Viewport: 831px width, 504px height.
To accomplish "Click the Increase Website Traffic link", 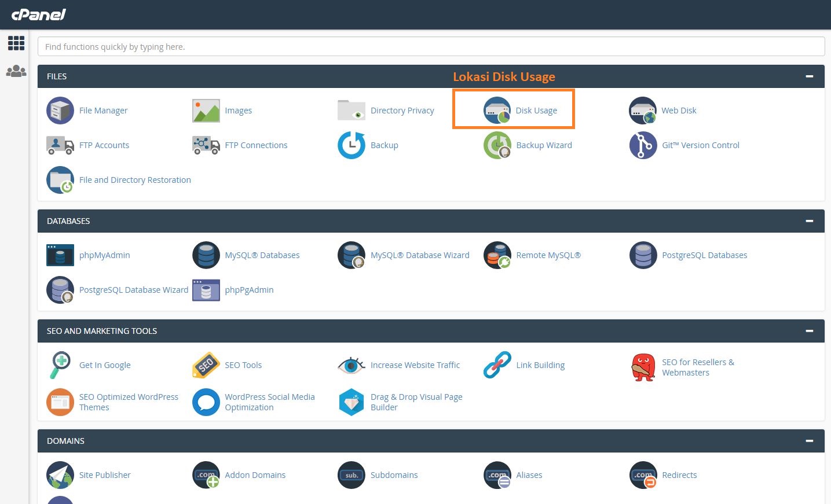I will coord(415,365).
